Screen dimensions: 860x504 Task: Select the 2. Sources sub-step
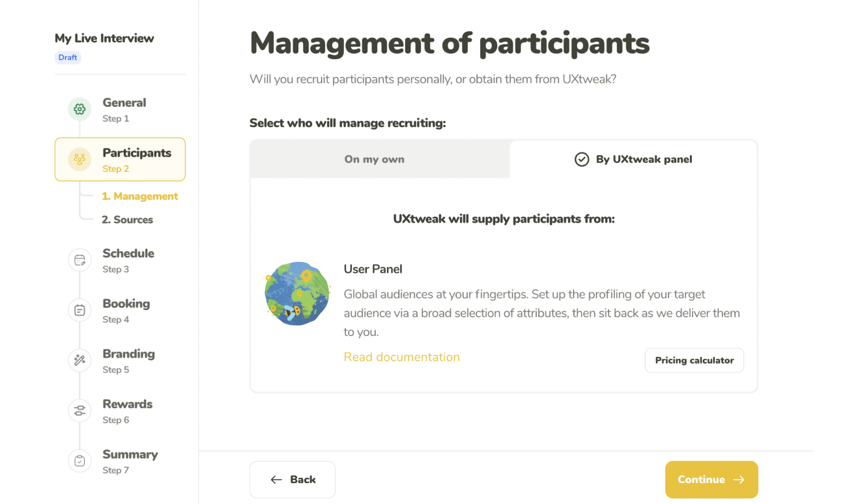128,219
